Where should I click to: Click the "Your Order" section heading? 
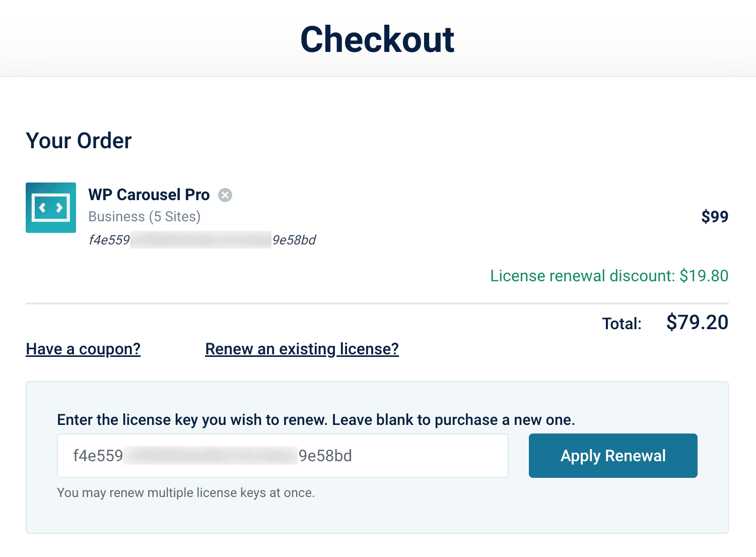click(x=79, y=141)
